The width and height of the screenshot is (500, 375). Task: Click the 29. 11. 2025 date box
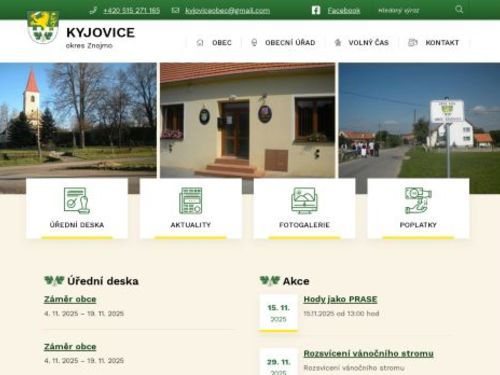pos(278,362)
